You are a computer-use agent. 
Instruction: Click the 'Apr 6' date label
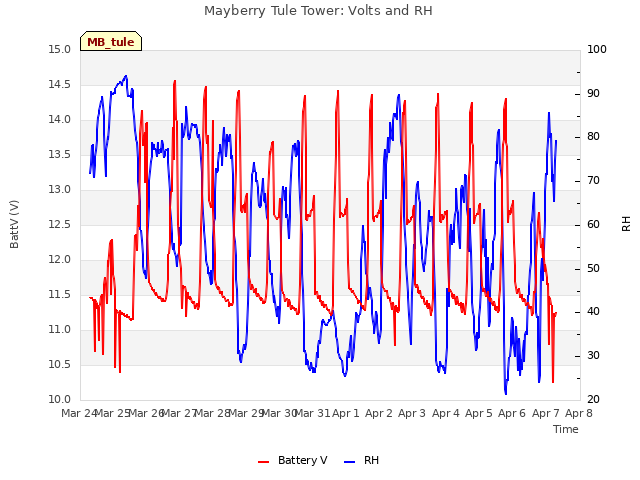[512, 413]
